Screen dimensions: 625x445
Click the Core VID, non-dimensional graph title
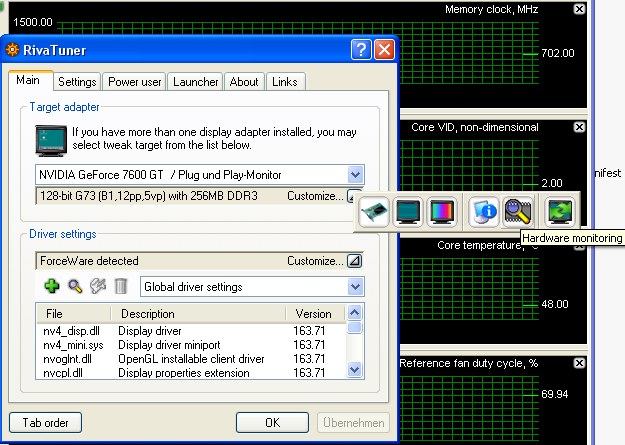[x=475, y=127]
